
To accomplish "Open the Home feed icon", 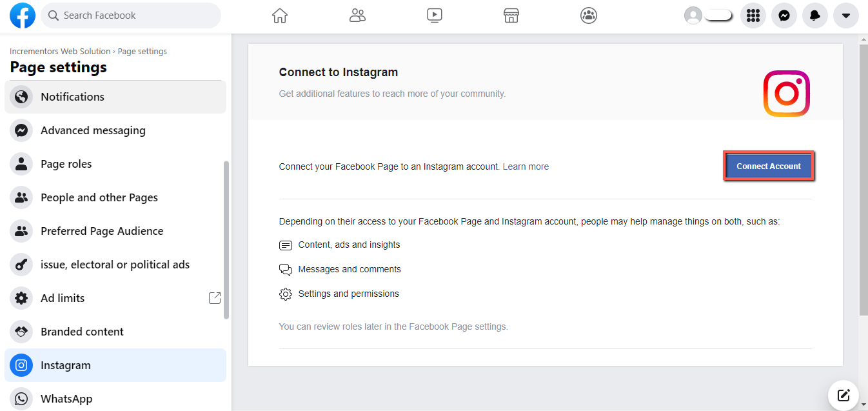I will click(280, 15).
